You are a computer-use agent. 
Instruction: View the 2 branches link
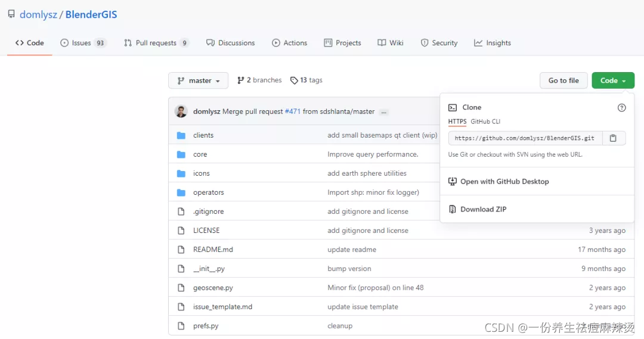click(x=259, y=80)
